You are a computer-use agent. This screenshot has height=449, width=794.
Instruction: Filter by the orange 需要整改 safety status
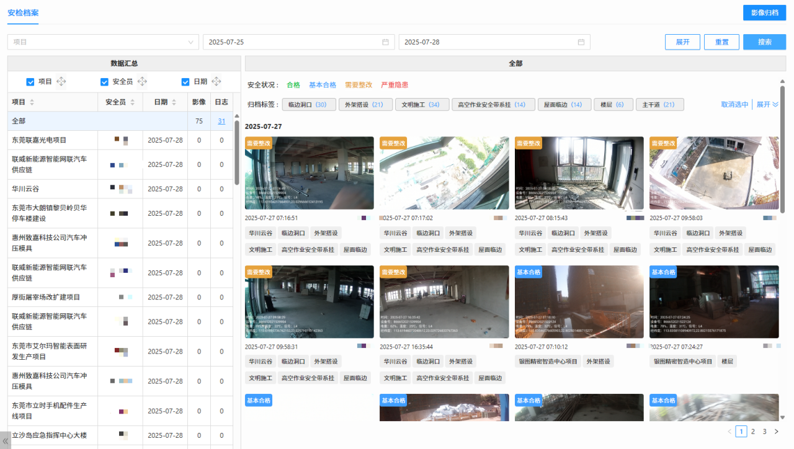[358, 85]
